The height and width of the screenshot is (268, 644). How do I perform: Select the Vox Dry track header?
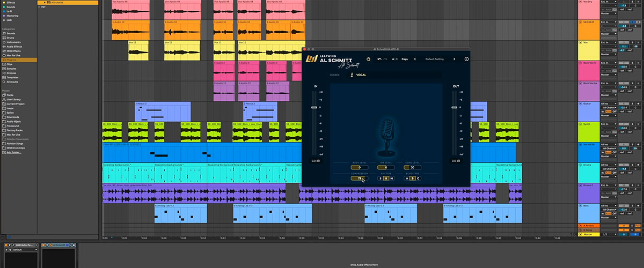[x=588, y=10]
